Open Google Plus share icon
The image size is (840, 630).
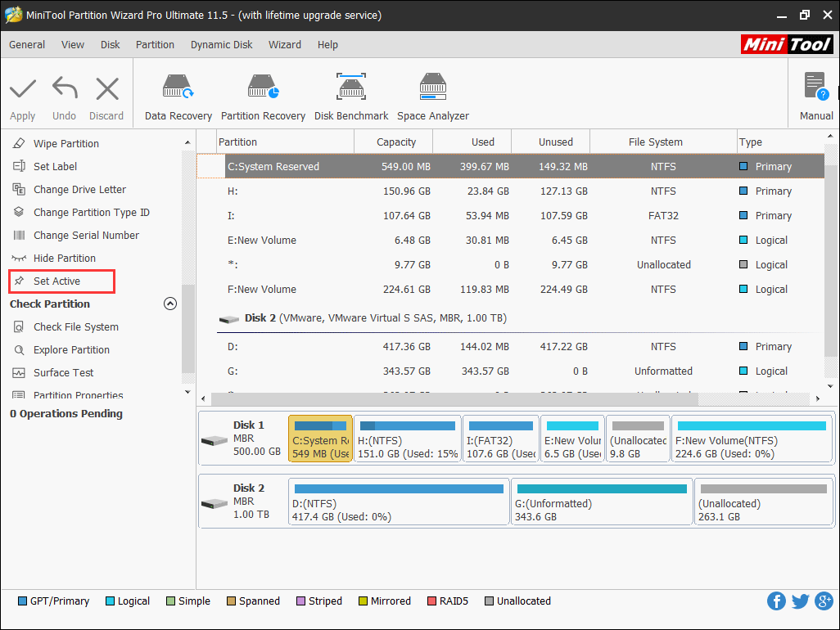[x=824, y=601]
